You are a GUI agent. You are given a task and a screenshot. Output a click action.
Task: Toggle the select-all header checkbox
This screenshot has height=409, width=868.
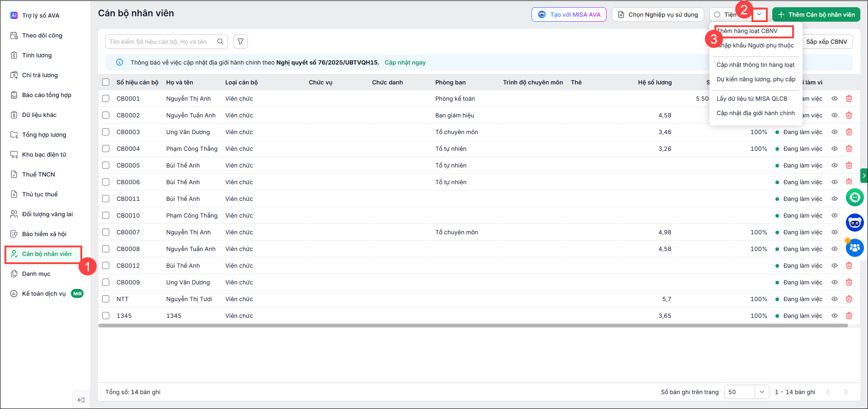click(106, 82)
